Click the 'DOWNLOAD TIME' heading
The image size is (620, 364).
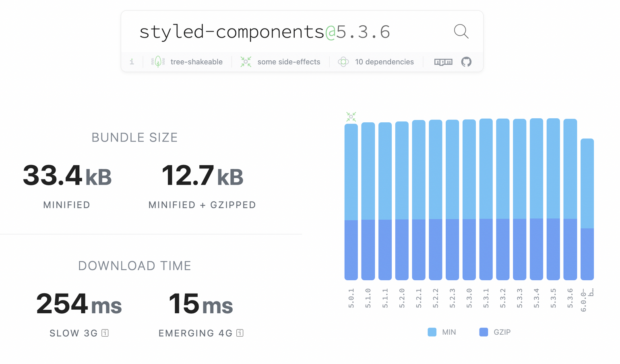pyautogui.click(x=134, y=266)
